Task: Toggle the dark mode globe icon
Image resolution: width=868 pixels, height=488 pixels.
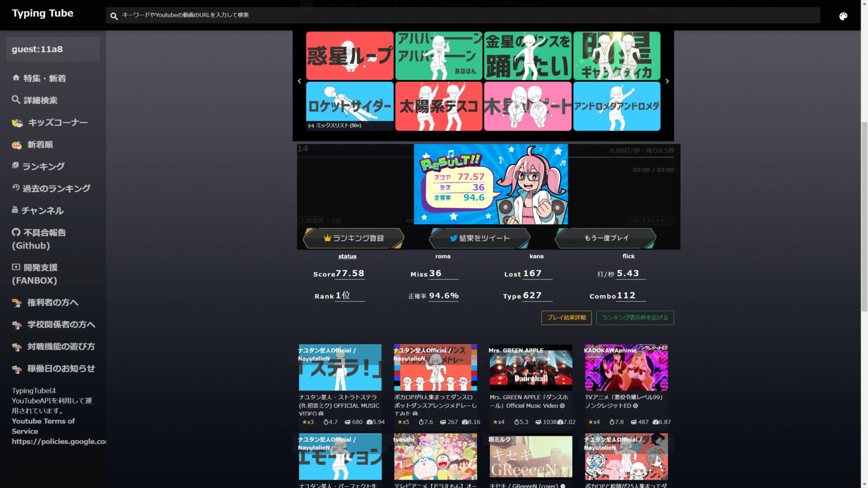Action: pyautogui.click(x=843, y=16)
